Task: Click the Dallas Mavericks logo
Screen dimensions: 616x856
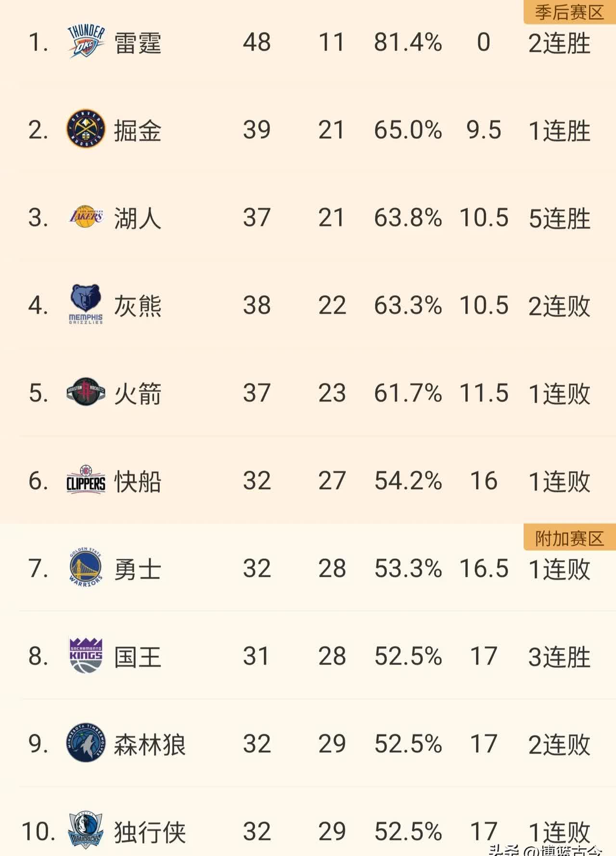Action: (86, 830)
